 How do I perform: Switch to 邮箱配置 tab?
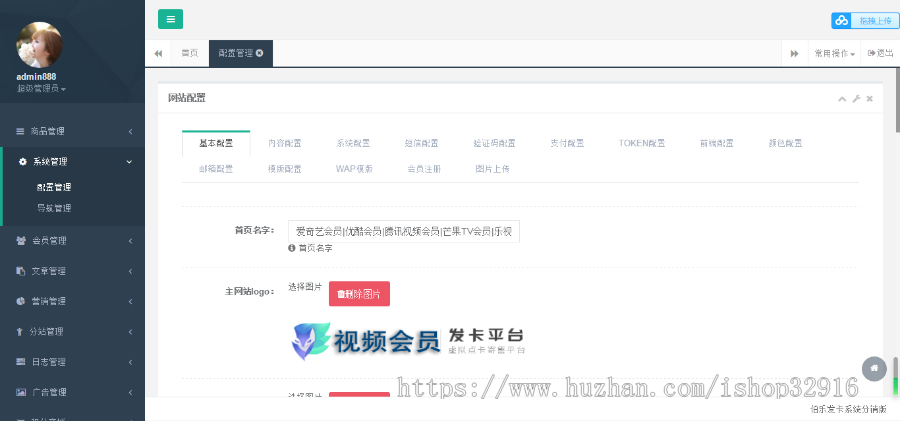pyautogui.click(x=216, y=169)
